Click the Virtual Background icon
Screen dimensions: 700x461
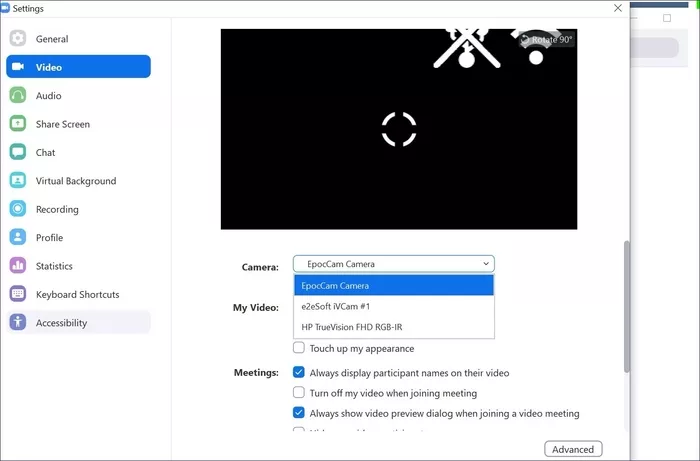coord(18,181)
